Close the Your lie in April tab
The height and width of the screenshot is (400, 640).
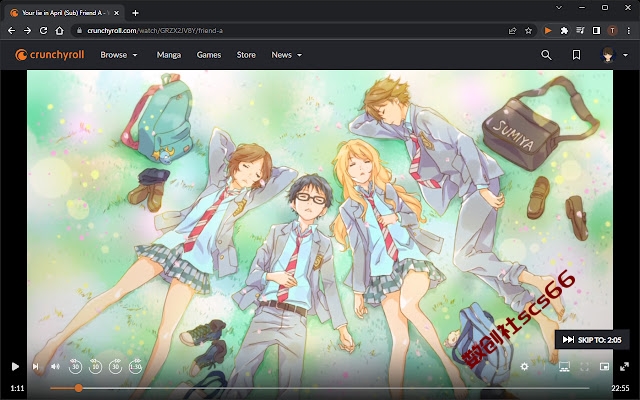pyautogui.click(x=116, y=13)
